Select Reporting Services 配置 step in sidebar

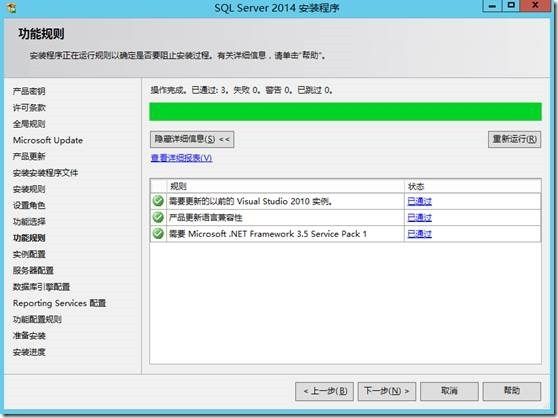tap(59, 303)
